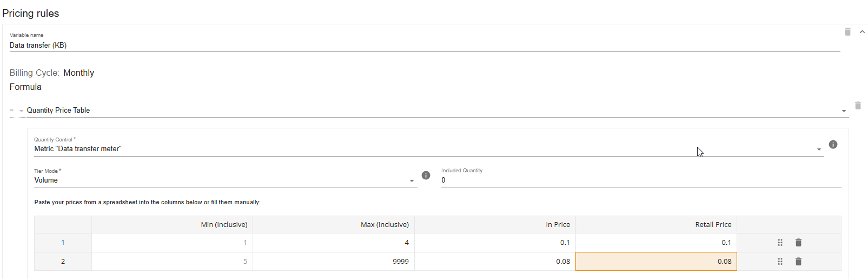The height and width of the screenshot is (279, 868).
Task: Open the Quantity Control metric dropdown
Action: click(429, 149)
